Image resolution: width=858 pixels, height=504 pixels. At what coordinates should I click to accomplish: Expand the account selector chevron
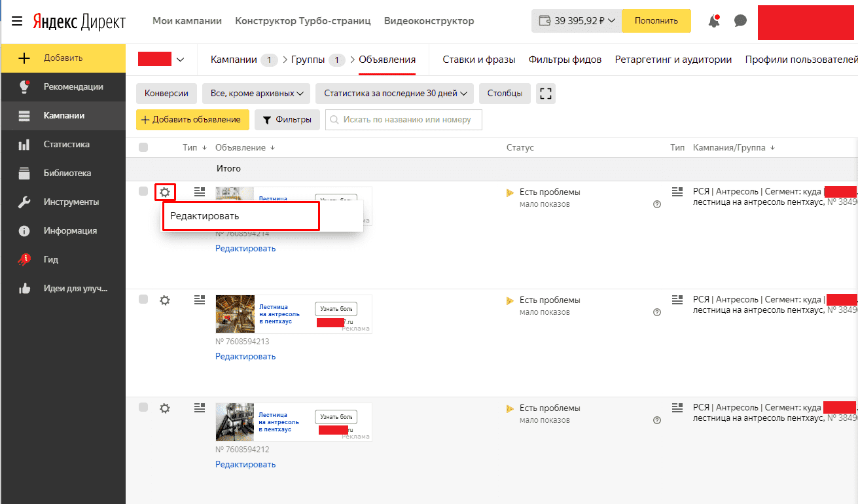click(x=181, y=60)
